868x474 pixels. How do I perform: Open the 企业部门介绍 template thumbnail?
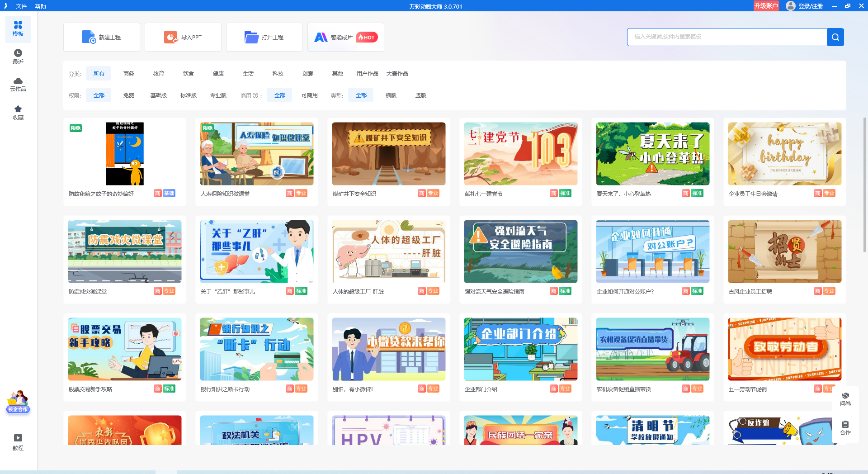click(521, 349)
